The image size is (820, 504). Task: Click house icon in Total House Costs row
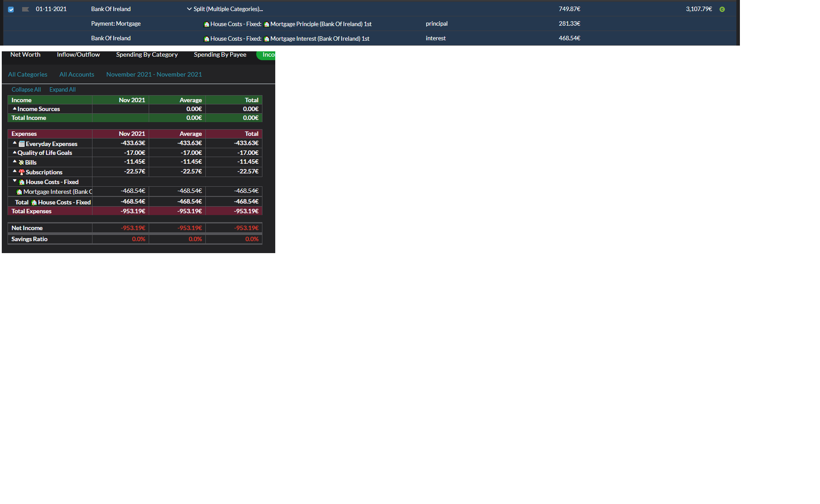(x=34, y=202)
